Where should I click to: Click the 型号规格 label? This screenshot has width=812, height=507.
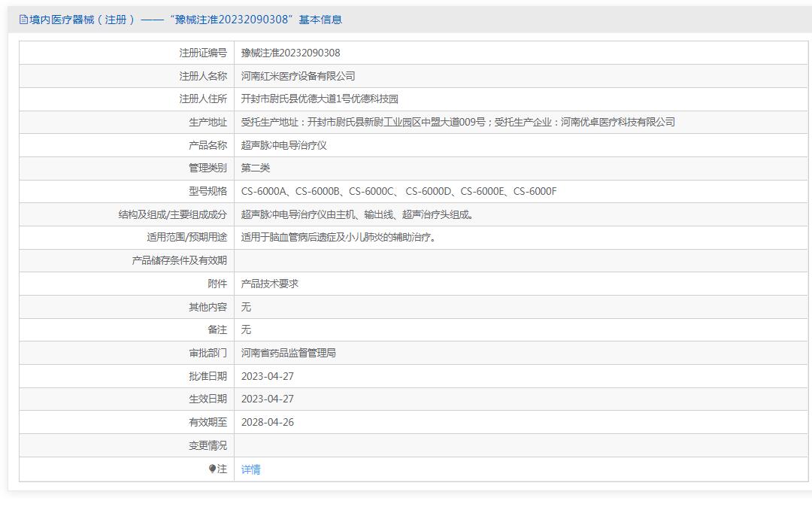click(x=208, y=191)
